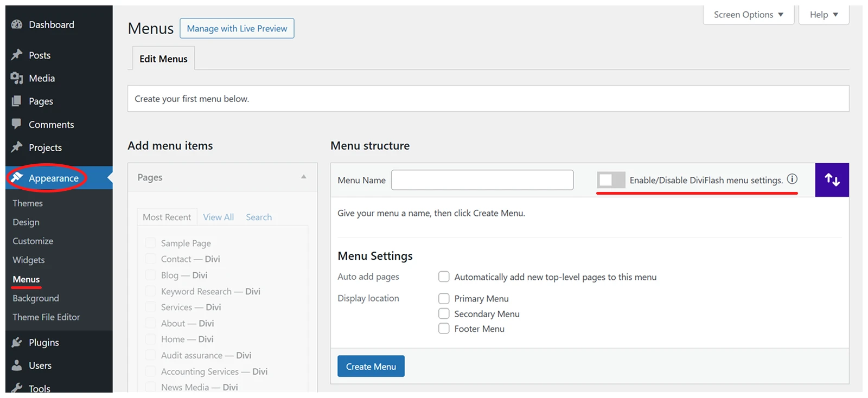Click the Comments speech bubble icon
Viewport: 868px width, 398px height.
tap(17, 124)
